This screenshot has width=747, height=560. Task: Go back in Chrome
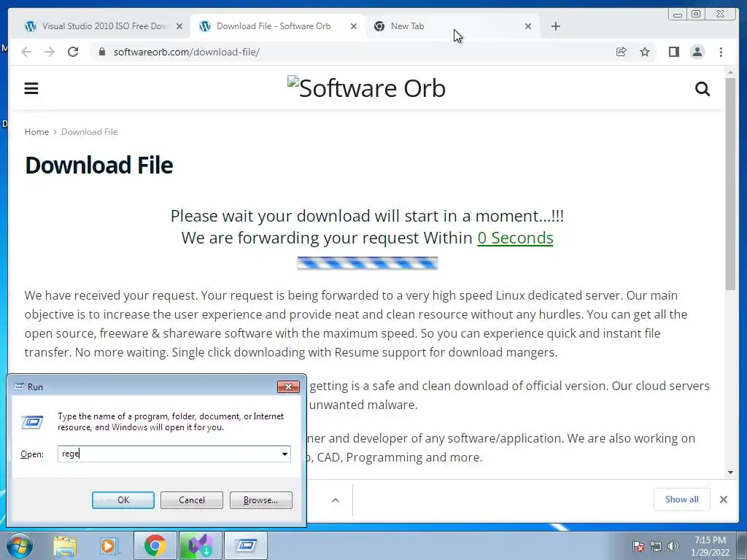tap(26, 52)
